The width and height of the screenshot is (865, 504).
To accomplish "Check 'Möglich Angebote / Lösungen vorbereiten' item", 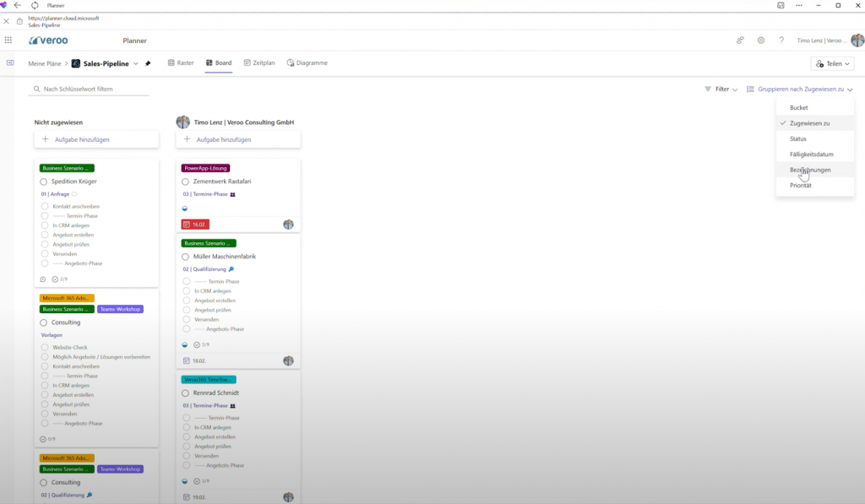I will point(45,357).
